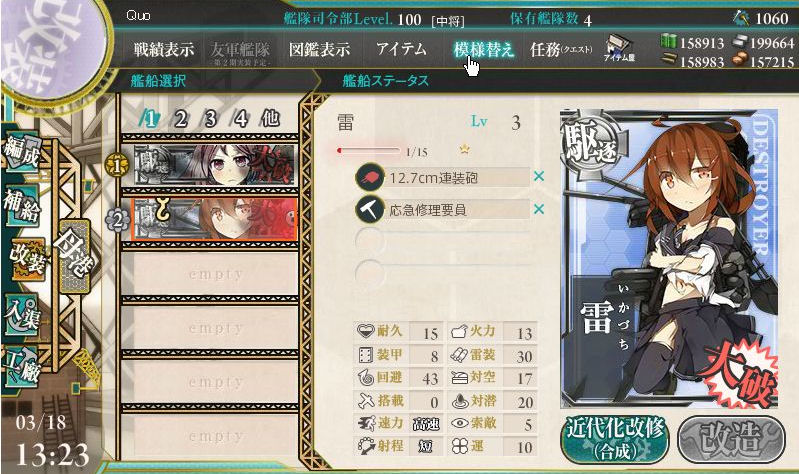Select the second ship banner in fleet
Screen dimensions: 799x474
pos(215,219)
